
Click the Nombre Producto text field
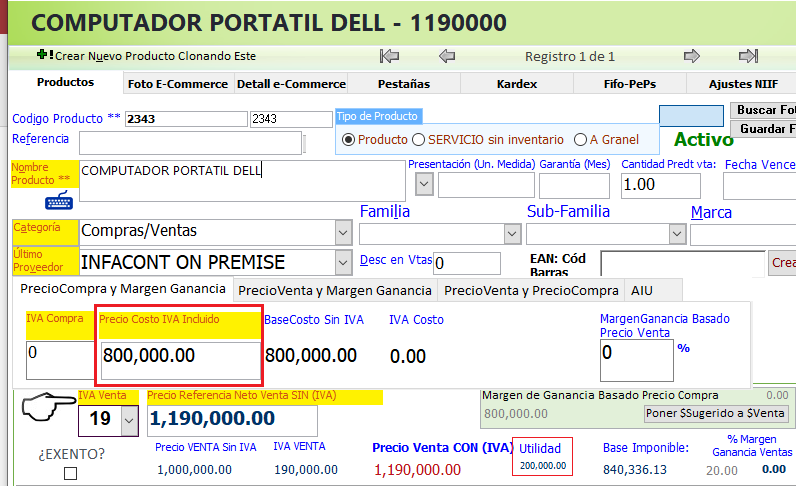(x=242, y=181)
